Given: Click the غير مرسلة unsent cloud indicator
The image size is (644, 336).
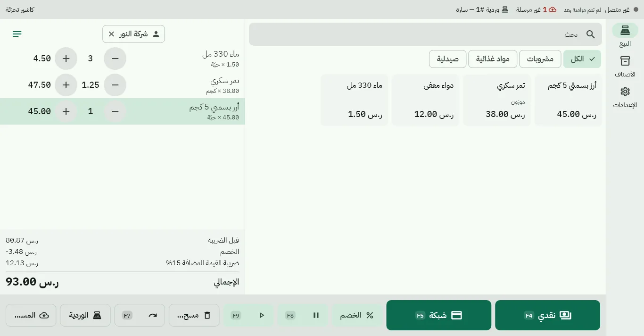Looking at the screenshot, I should tap(536, 9).
